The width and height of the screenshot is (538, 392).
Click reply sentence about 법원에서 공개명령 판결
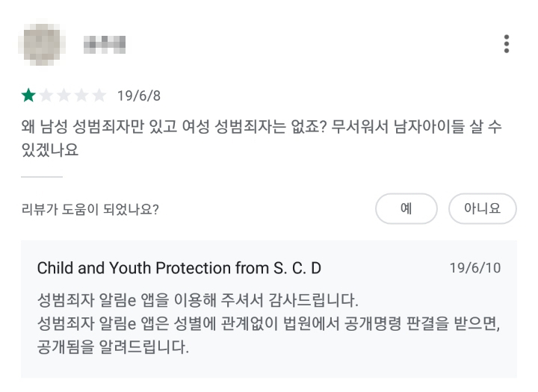coord(269,323)
